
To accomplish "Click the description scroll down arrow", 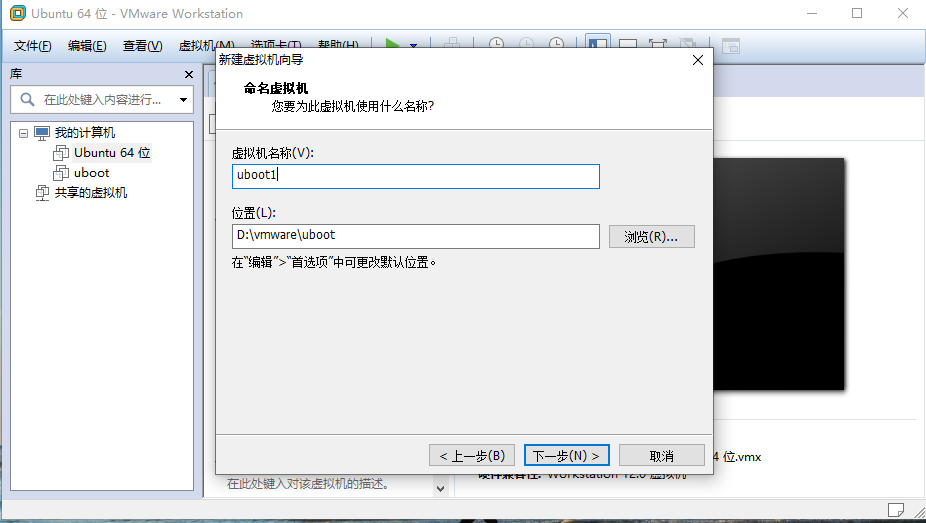I will tap(441, 488).
